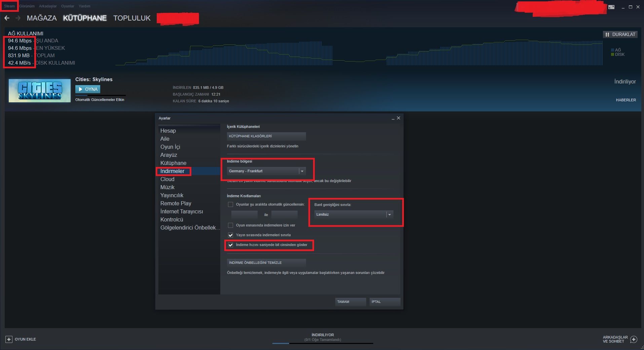Image resolution: width=644 pixels, height=350 pixels.
Task: Click İNDİRME ÖNBELLEĞİNİ TEMİZLE button
Action: point(266,262)
